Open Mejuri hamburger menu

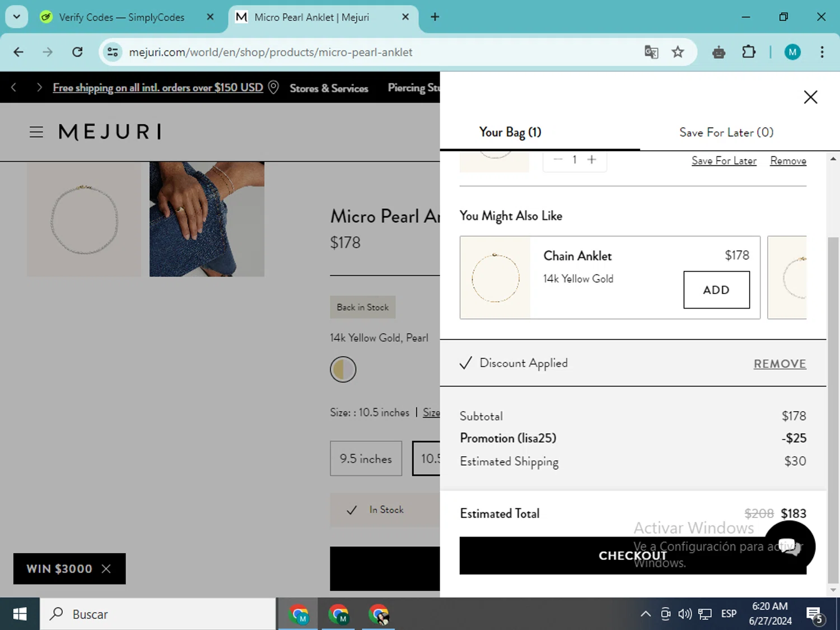[x=36, y=132]
